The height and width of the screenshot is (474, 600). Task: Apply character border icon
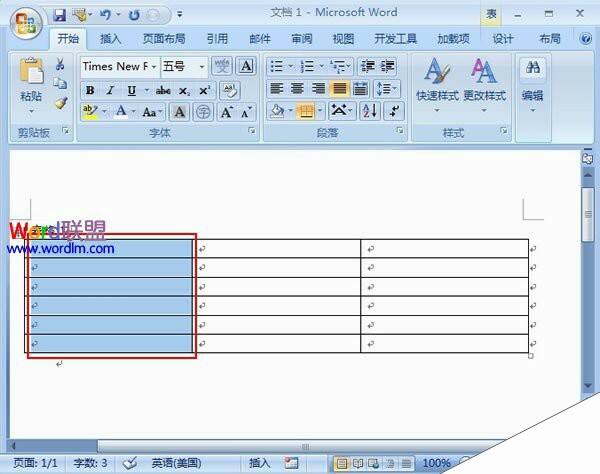pyautogui.click(x=246, y=67)
